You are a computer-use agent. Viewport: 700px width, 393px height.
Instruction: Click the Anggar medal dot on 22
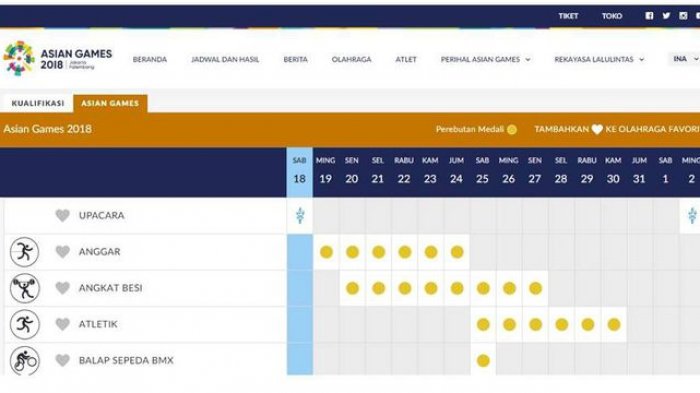404,252
